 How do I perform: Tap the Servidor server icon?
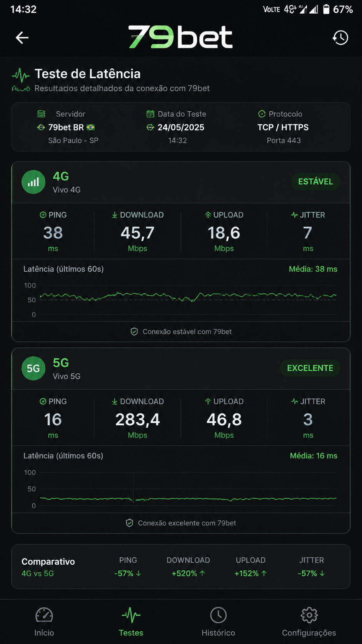pos(41,114)
